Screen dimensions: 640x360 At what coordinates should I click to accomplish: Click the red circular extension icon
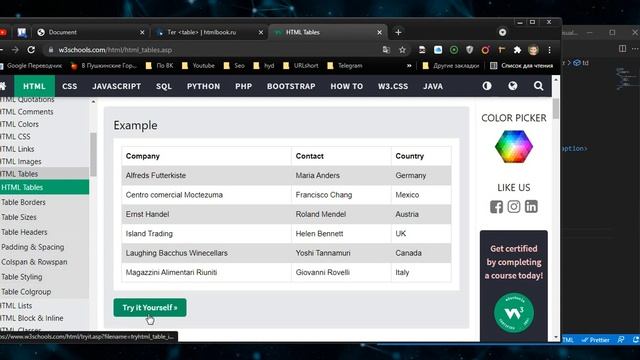pos(485,50)
